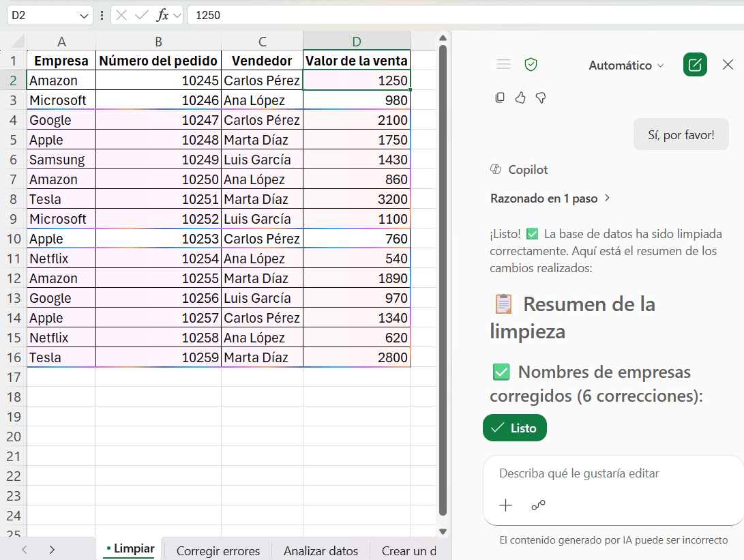The height and width of the screenshot is (560, 744).
Task: Expand 'Razonado en 1 paso' details
Action: [x=550, y=198]
